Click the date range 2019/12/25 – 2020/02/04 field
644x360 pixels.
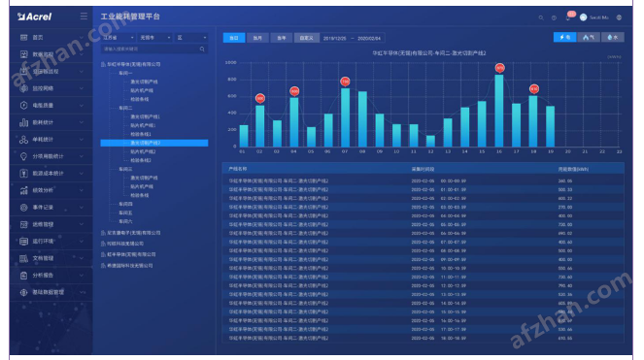(x=352, y=38)
